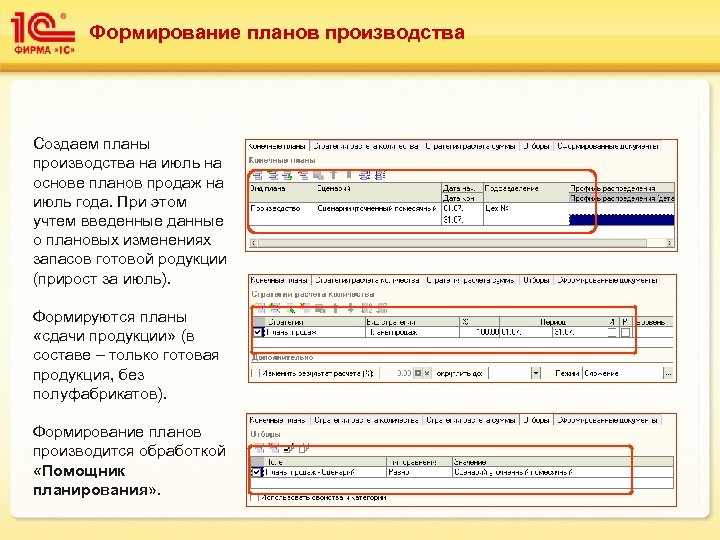The height and width of the screenshot is (540, 720).
Task: Click Delete row icon in Стратегии расчета количества toolbar
Action: coord(305,309)
